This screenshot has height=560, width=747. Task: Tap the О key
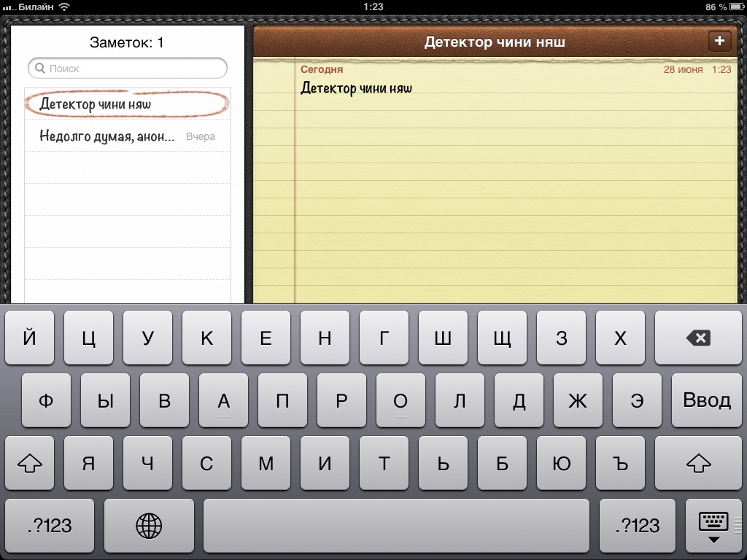(400, 400)
